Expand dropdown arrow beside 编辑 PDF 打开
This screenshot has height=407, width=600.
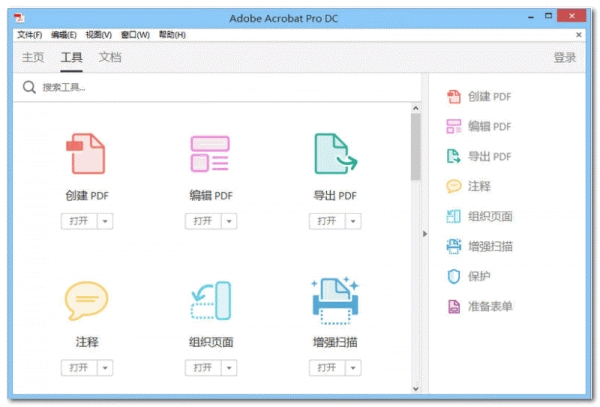[230, 221]
